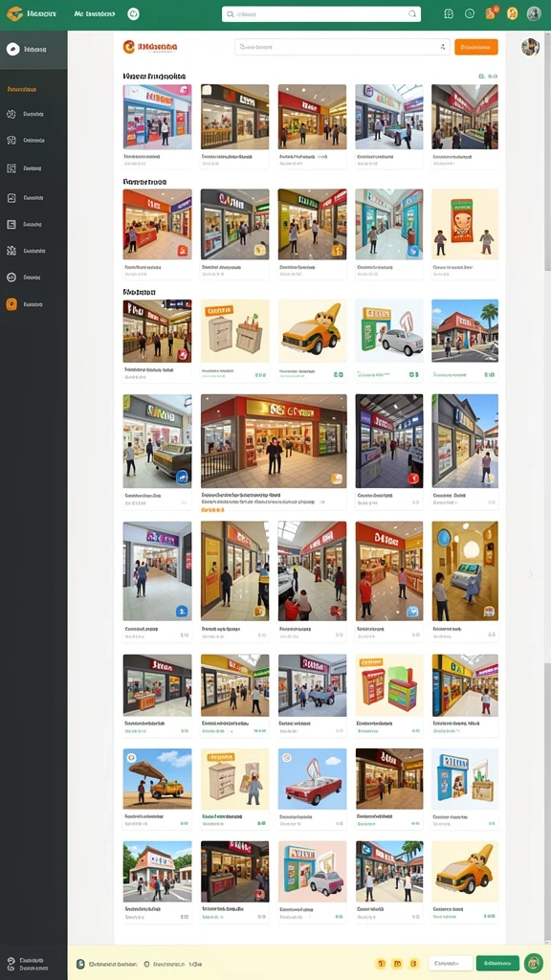Expand the chevron arrow at right page edge
The width and height of the screenshot is (551, 980).
tap(530, 573)
